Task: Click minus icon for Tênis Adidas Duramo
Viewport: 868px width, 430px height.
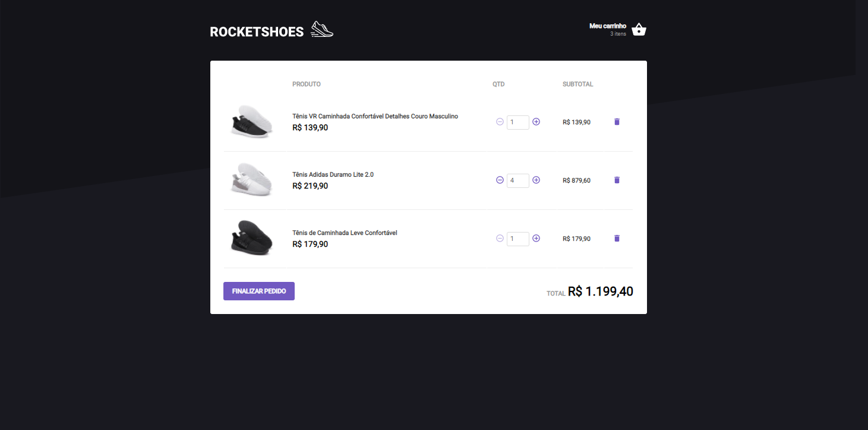Action: [x=500, y=180]
